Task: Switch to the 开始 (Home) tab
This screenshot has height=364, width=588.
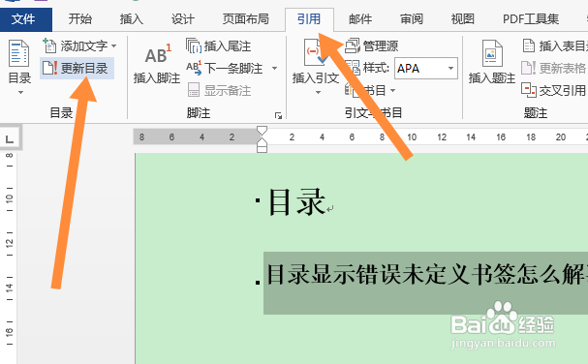Action: (x=79, y=19)
